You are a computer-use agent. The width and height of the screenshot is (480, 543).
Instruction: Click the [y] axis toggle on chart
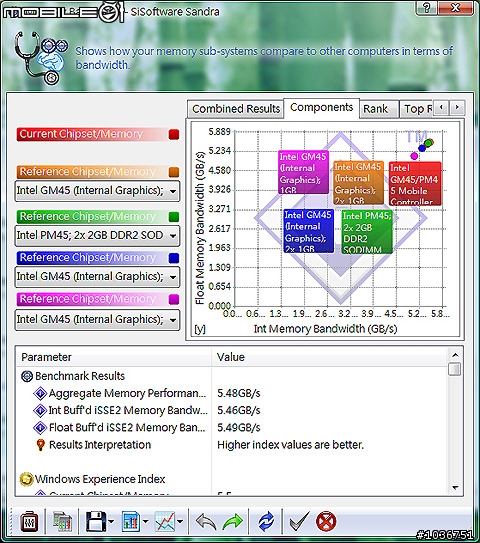tap(200, 329)
